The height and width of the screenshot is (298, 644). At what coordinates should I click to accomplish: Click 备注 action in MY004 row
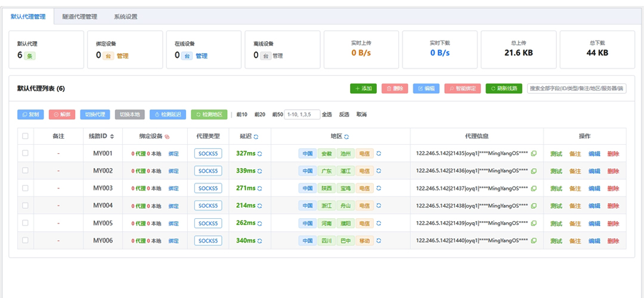click(x=575, y=206)
